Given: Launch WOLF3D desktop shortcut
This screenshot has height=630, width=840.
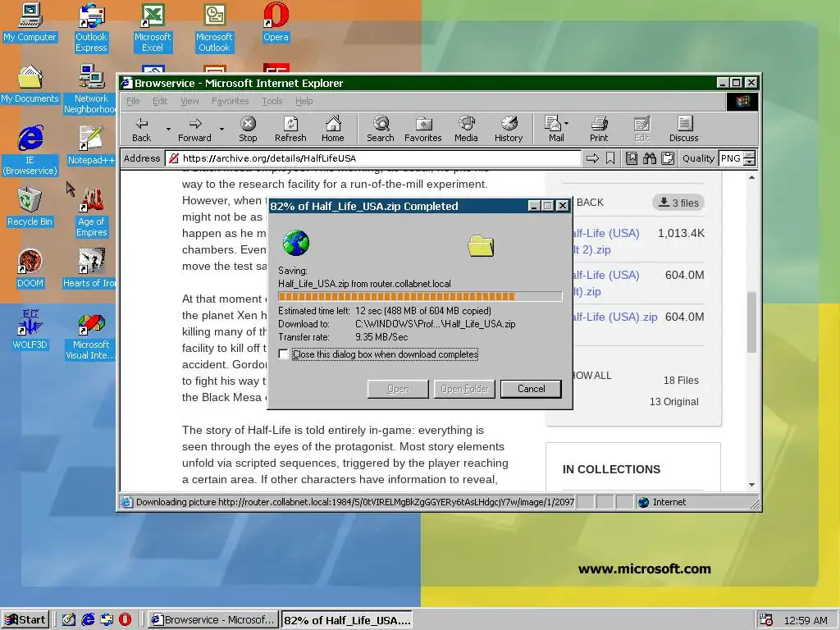Looking at the screenshot, I should tap(30, 330).
